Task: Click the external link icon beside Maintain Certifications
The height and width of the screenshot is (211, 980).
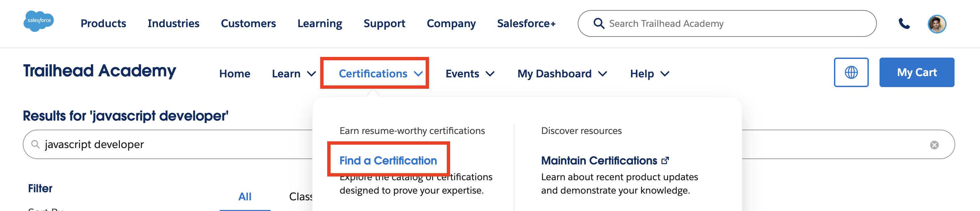Action: (665, 160)
